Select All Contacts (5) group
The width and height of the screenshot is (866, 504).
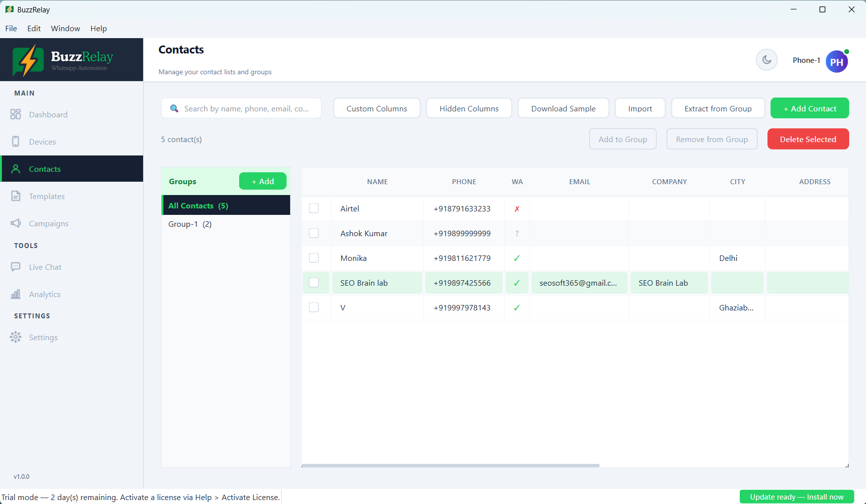click(x=226, y=205)
